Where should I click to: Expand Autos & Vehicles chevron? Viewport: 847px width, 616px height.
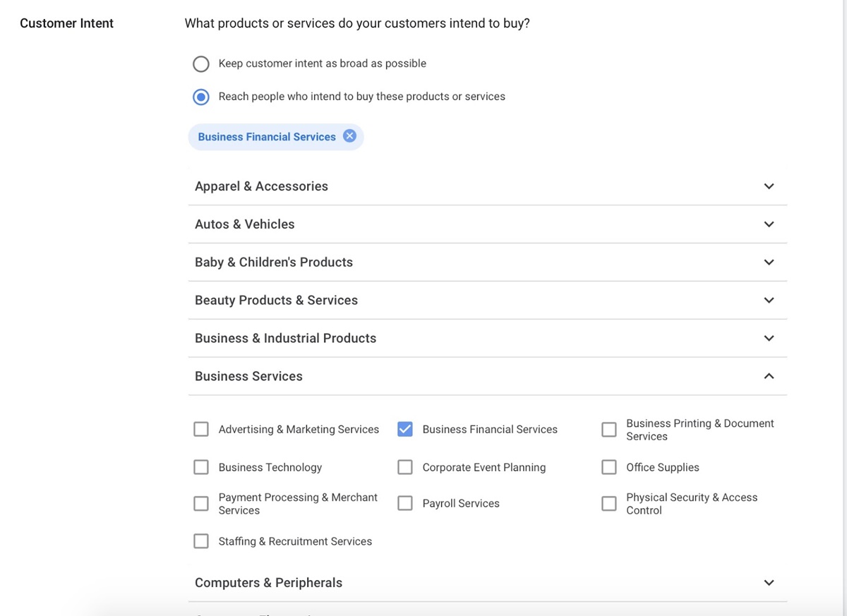769,224
